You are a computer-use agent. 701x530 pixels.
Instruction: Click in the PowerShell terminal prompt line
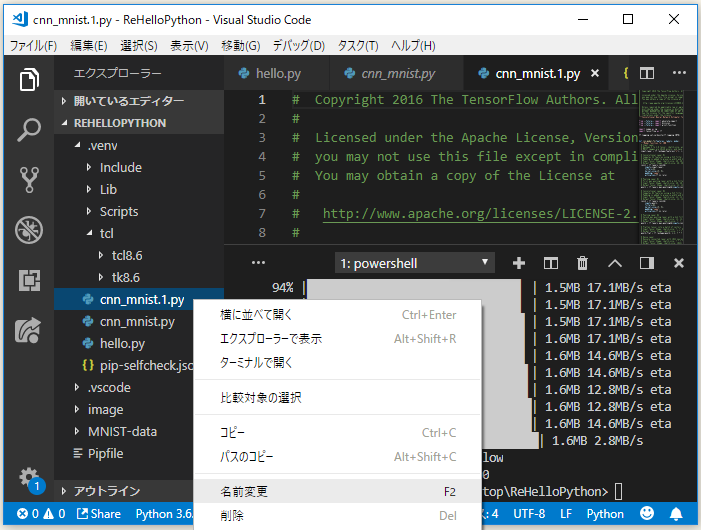(x=552, y=492)
